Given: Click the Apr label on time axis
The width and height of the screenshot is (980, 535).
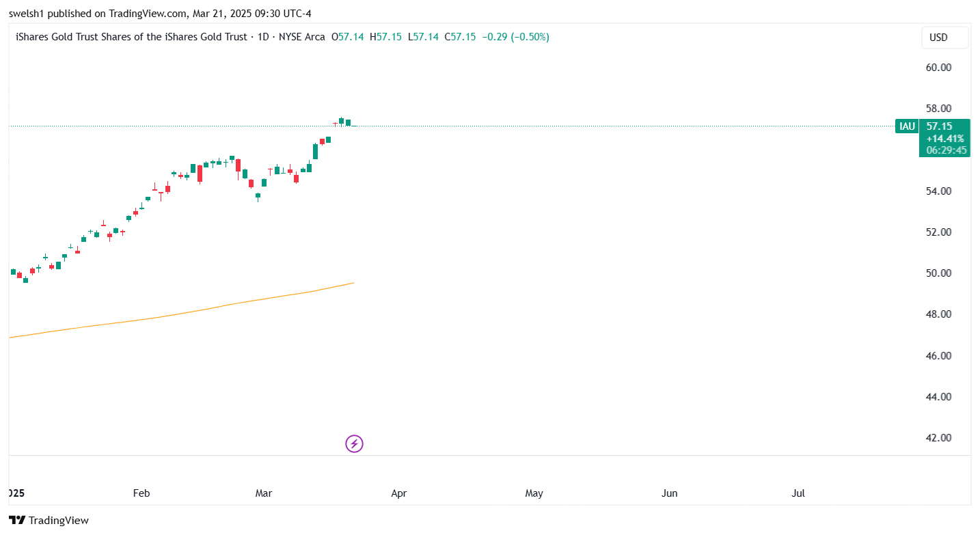Looking at the screenshot, I should [399, 493].
